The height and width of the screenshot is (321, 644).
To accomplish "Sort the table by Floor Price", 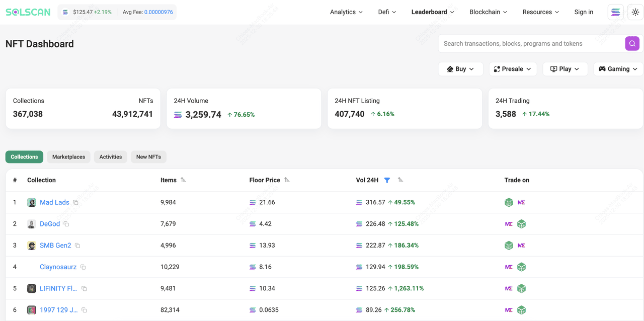I will [287, 180].
